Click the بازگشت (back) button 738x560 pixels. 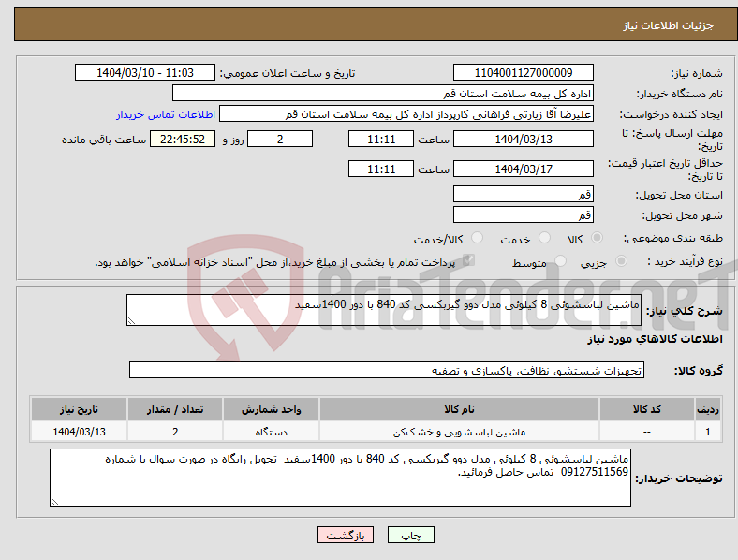pos(346,535)
